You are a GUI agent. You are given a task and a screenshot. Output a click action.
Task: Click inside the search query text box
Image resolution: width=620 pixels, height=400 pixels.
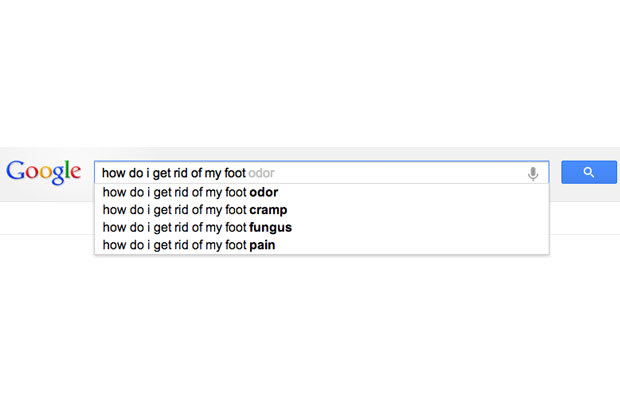coord(310,172)
